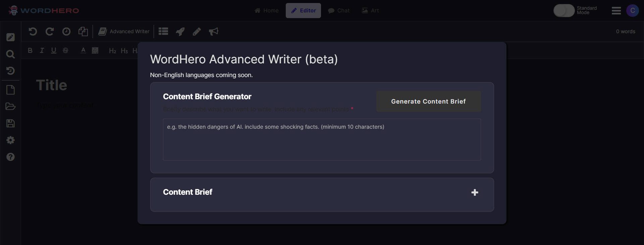Viewport: 644px width, 245px height.
Task: Click the Redo icon
Action: (x=50, y=32)
